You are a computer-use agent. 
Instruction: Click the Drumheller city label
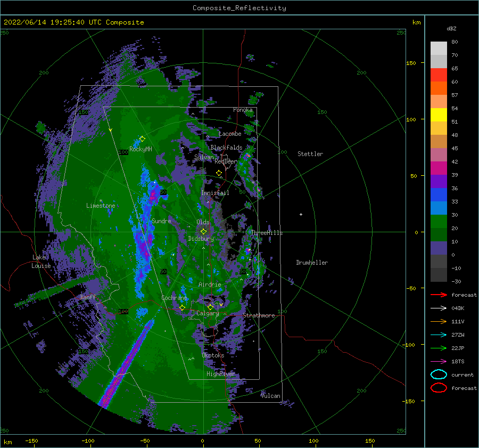312,263
